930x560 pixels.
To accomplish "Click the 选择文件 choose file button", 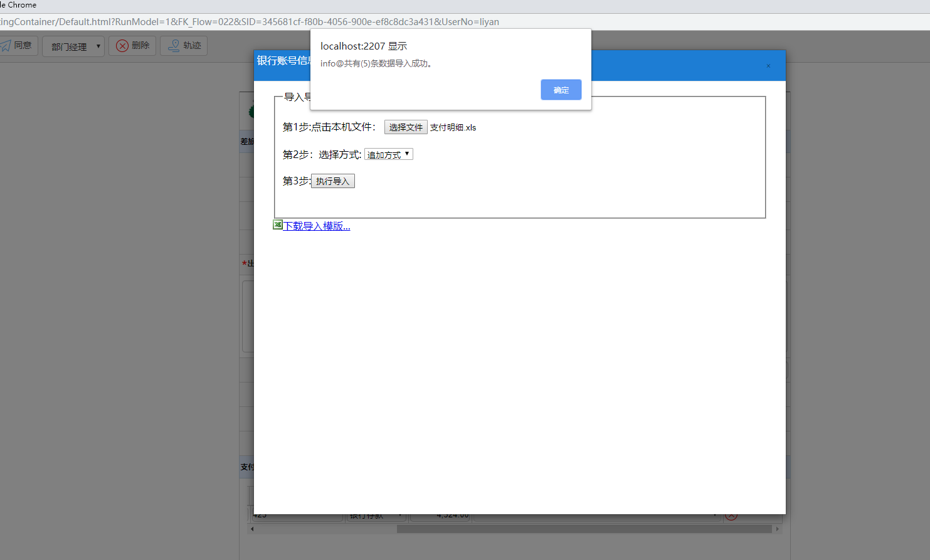I will [x=405, y=127].
